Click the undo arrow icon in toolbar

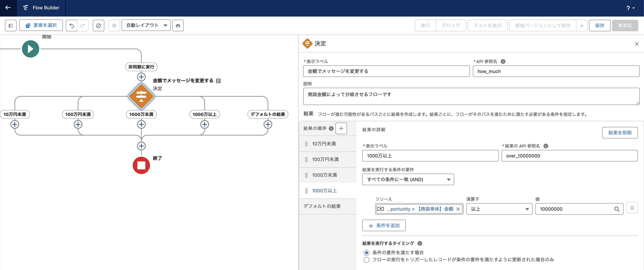pyautogui.click(x=72, y=25)
